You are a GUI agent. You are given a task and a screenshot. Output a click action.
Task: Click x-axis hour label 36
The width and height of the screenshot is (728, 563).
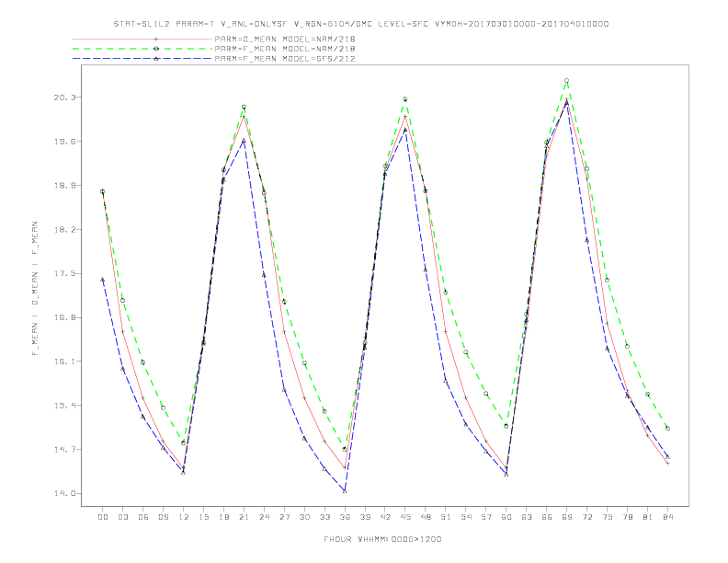click(345, 517)
